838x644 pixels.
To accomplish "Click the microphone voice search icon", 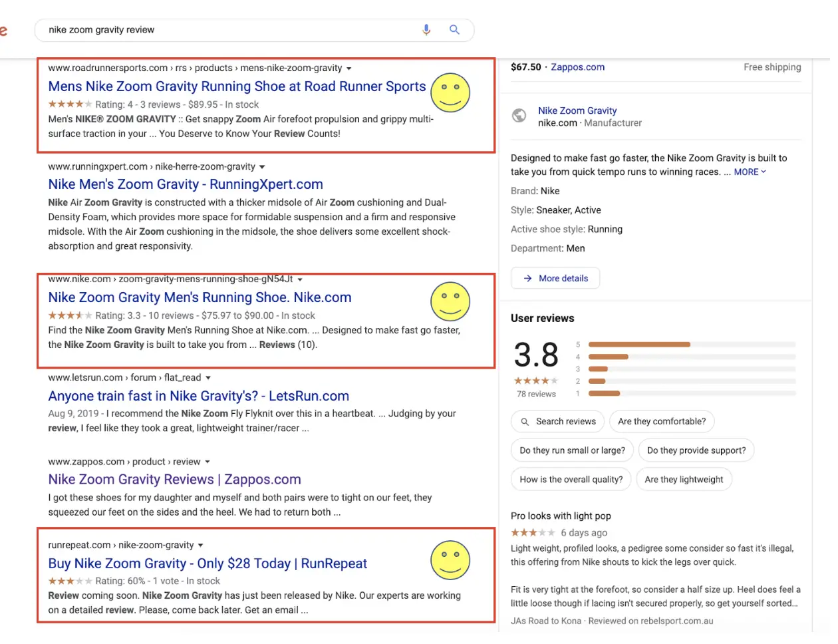I will [426, 30].
